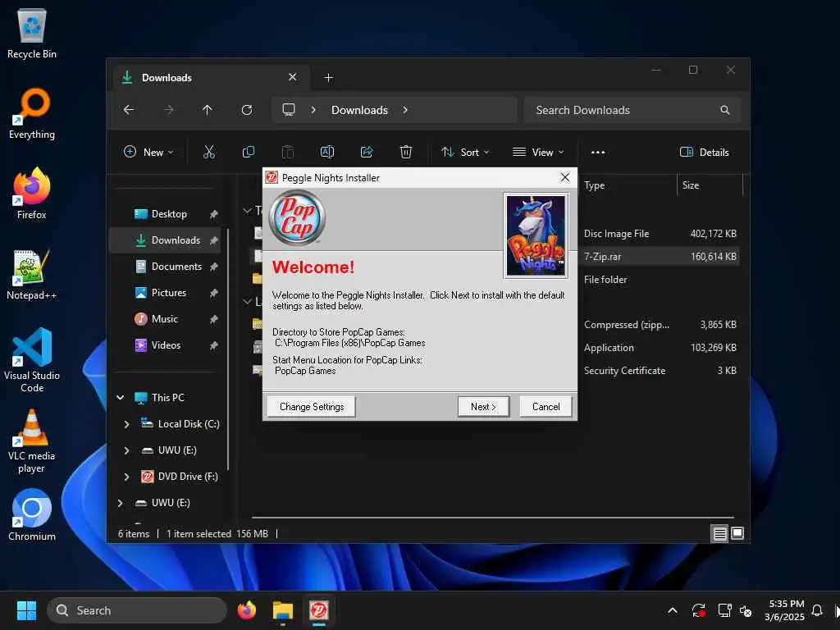Close the Peggle Nights Installer dialog
Image resolution: width=840 pixels, height=630 pixels.
click(564, 177)
